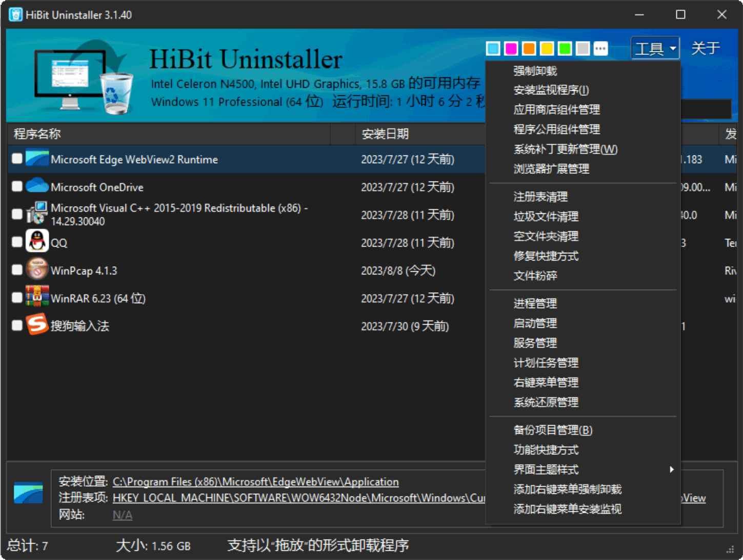
Task: Tick the Microsoft OneDrive checkbox
Action: (x=17, y=186)
